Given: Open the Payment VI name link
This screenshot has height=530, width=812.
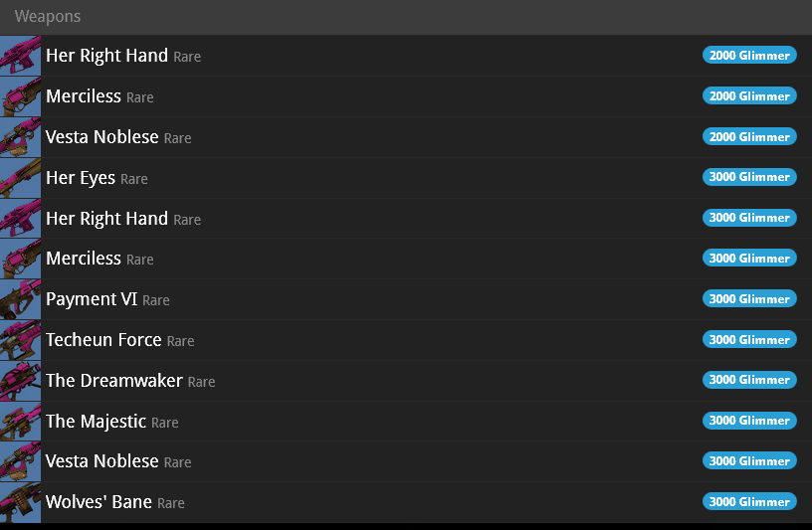Looking at the screenshot, I should [92, 299].
